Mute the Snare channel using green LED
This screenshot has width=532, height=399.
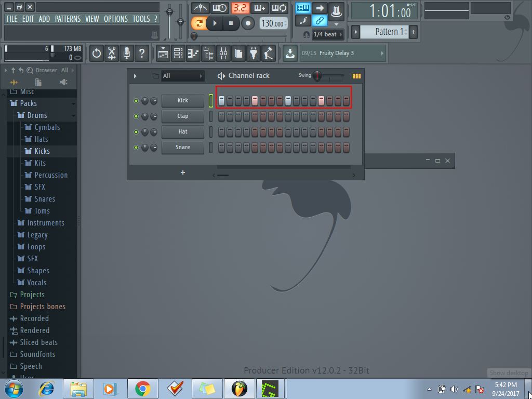pos(136,148)
